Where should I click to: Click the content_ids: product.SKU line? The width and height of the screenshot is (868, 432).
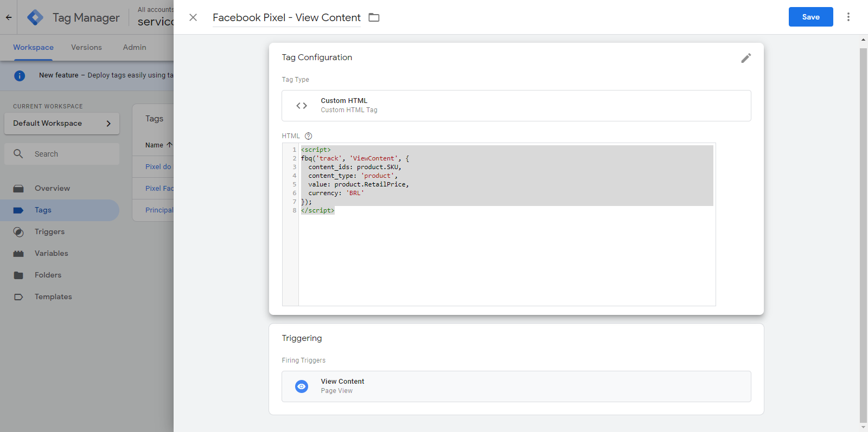pos(355,167)
